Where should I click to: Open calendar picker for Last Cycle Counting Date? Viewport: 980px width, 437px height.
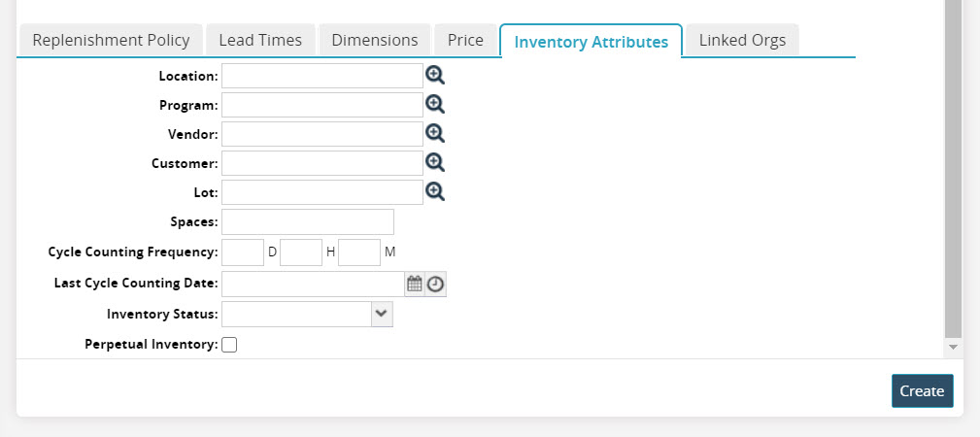[x=415, y=285]
